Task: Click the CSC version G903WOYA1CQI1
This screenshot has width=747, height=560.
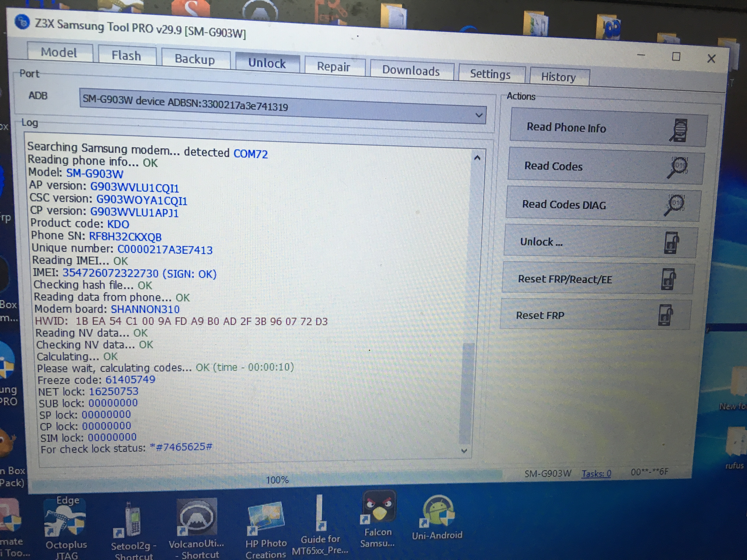Action: pos(142,200)
